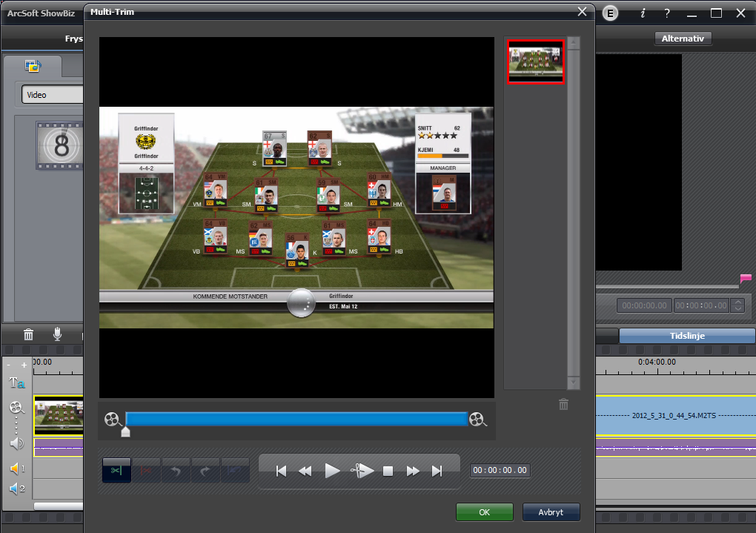Click the duration timecode field beside the stepper
Viewport: 756px width, 533px height.
click(701, 305)
